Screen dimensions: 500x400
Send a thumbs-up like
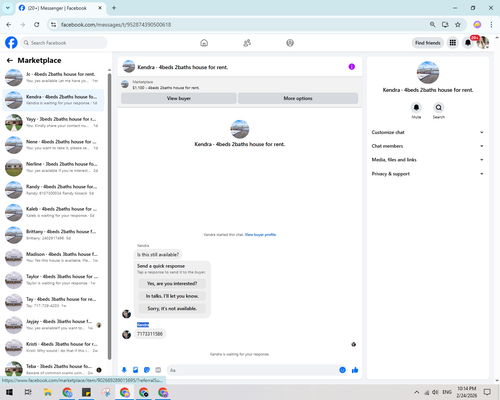click(355, 370)
